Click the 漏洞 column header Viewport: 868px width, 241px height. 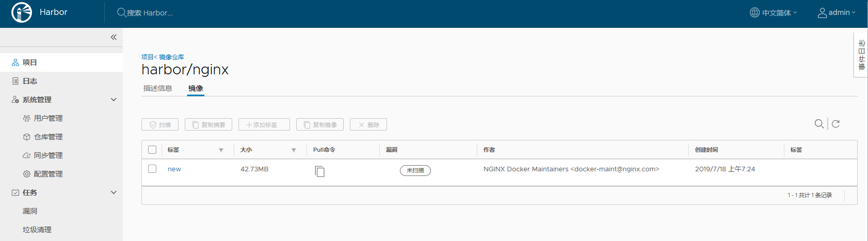[x=392, y=150]
